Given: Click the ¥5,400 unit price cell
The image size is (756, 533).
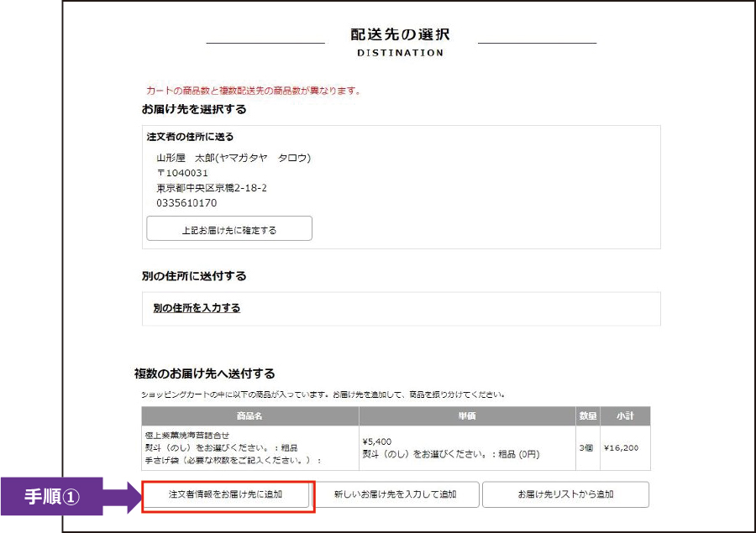Looking at the screenshot, I should pos(377,442).
